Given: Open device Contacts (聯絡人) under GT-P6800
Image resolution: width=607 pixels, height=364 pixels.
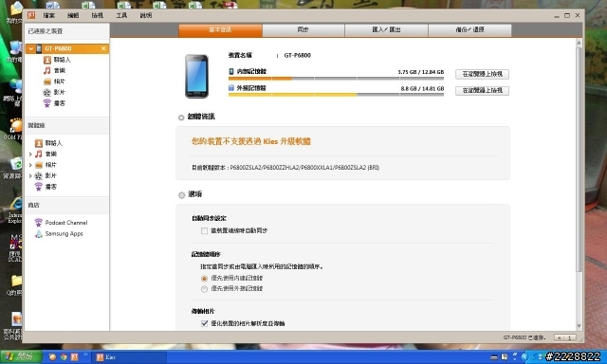Looking at the screenshot, I should [57, 60].
